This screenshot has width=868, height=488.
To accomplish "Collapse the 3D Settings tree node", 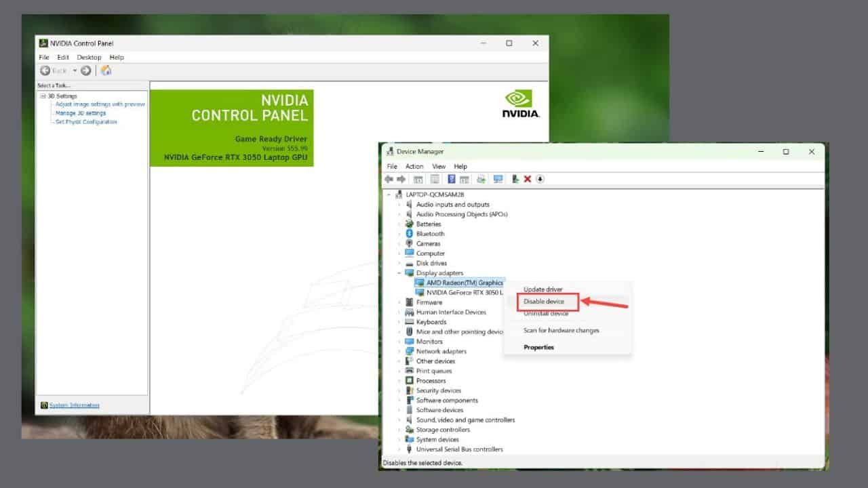I will [x=43, y=96].
